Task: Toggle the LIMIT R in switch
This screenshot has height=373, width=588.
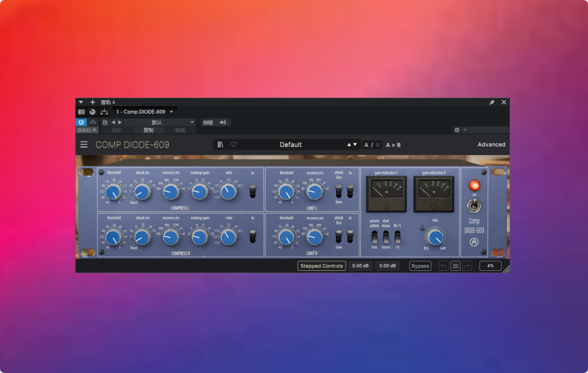Action: click(350, 236)
